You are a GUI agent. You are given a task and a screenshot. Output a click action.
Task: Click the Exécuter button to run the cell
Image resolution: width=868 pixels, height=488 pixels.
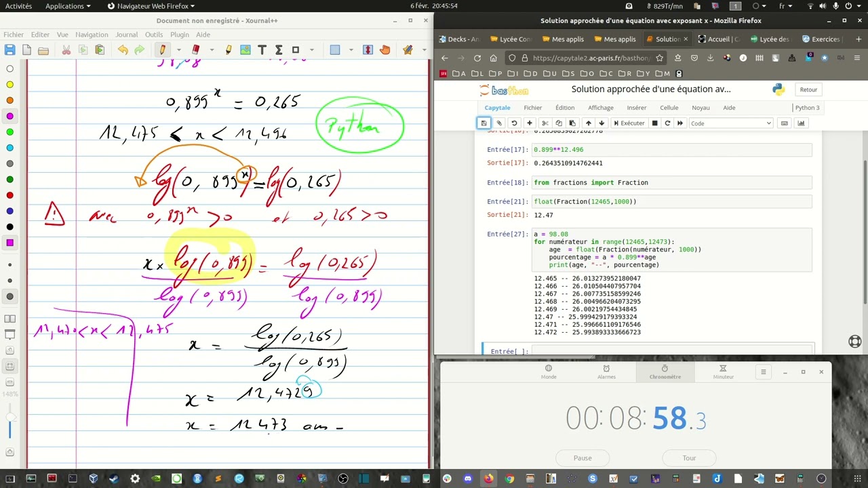pyautogui.click(x=629, y=123)
